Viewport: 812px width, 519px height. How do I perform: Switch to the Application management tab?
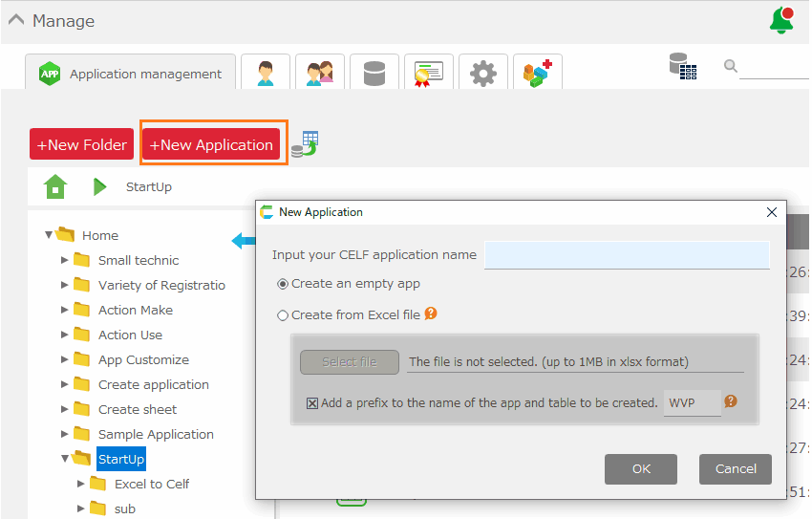tap(131, 74)
